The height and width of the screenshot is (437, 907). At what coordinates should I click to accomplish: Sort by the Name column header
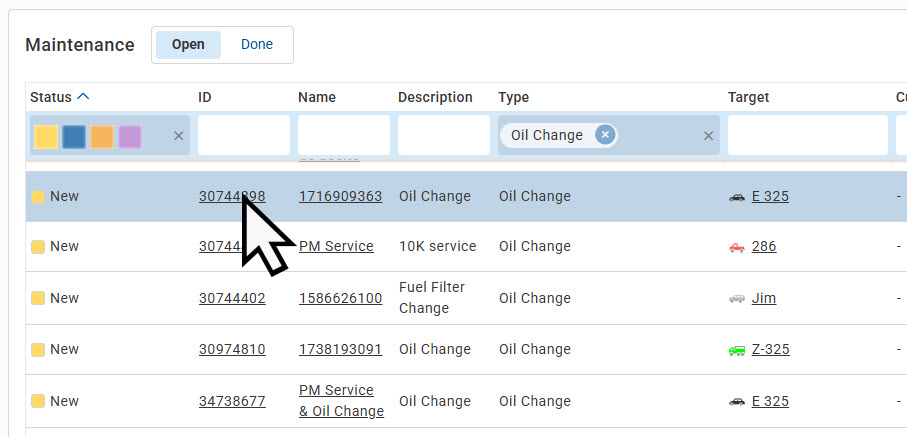point(317,97)
